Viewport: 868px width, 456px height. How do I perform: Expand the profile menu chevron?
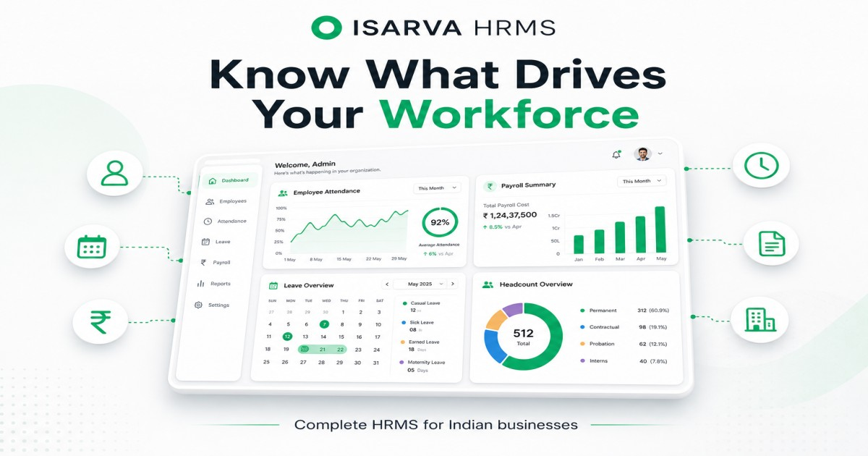pyautogui.click(x=660, y=154)
